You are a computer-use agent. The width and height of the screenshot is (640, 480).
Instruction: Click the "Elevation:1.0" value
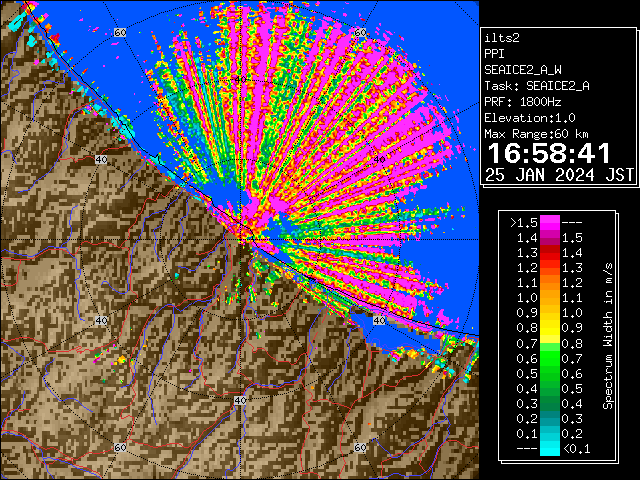tap(530, 118)
